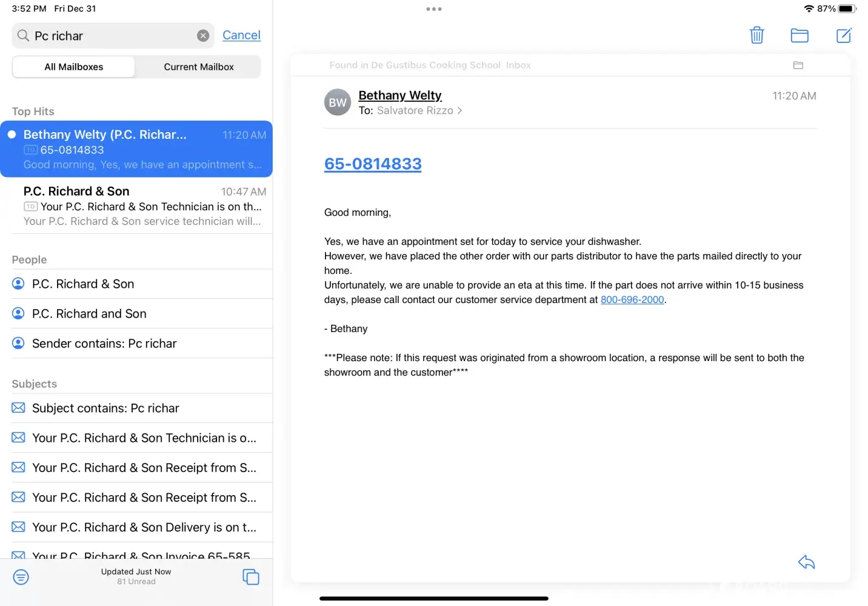Image resolution: width=868 pixels, height=606 pixels.
Task: Open the three-dot multitasking menu
Action: [434, 9]
